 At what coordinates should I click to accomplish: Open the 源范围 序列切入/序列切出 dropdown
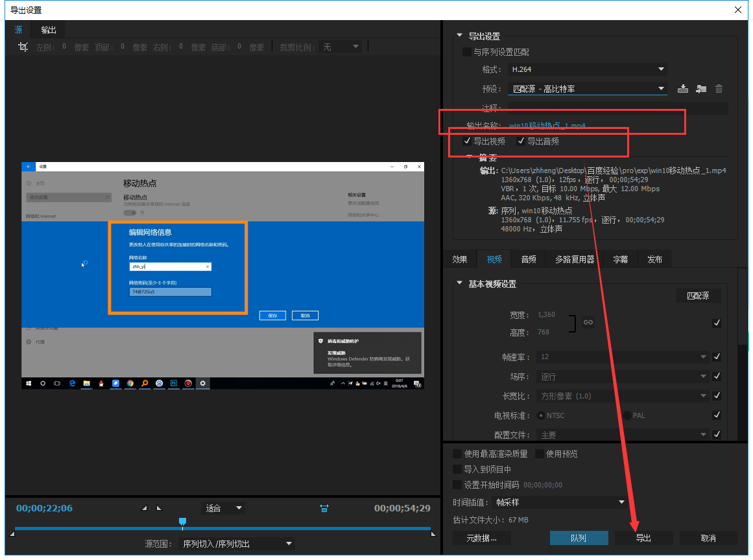coord(237,544)
